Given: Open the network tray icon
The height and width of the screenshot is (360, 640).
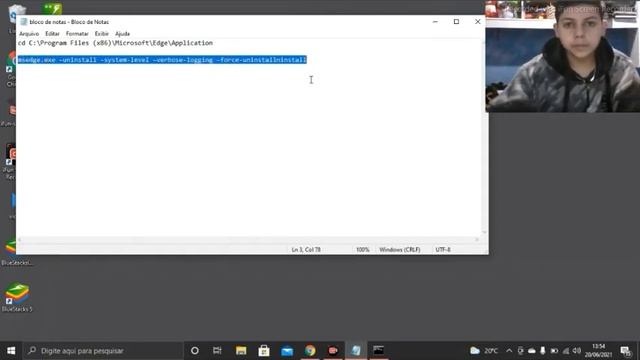Looking at the screenshot, I should point(565,351).
